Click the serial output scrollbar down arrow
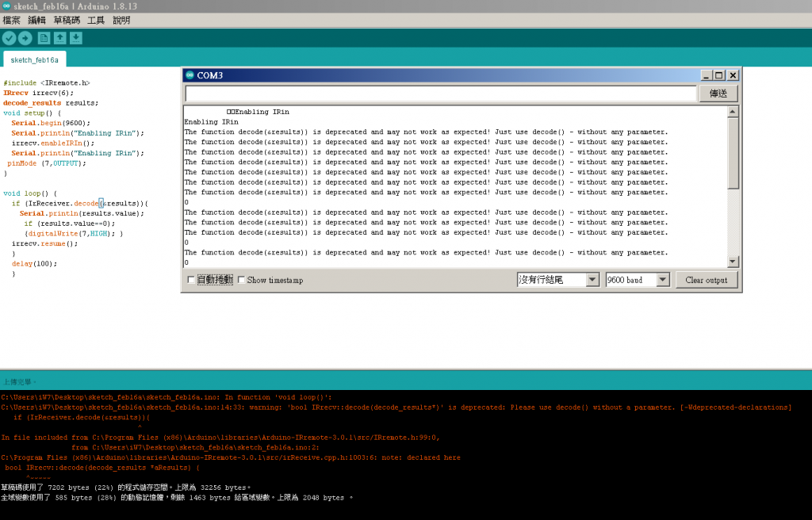The height and width of the screenshot is (520, 812). [x=732, y=262]
